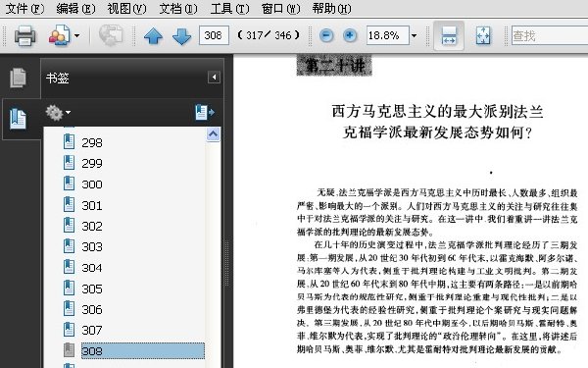
Task: Select bookmark 305
Action: [92, 289]
